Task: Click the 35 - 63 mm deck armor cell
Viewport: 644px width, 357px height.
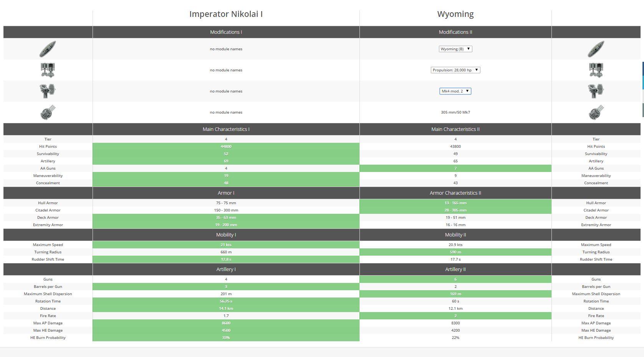Action: pos(226,217)
